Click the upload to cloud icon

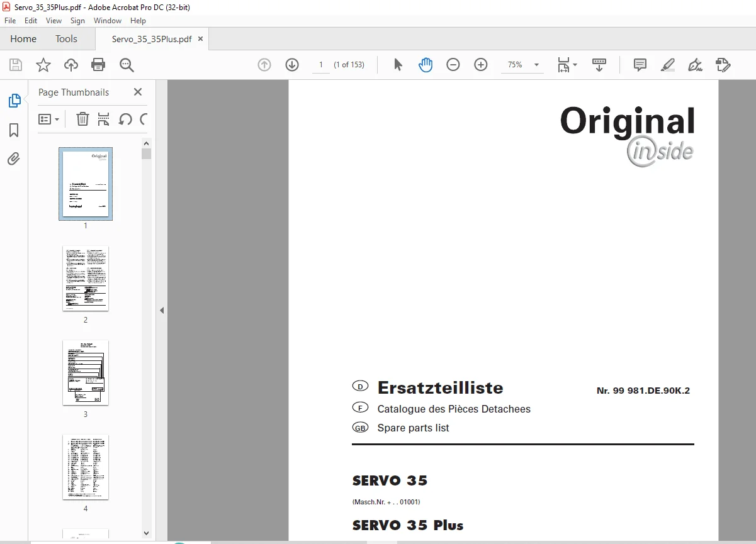(x=71, y=65)
